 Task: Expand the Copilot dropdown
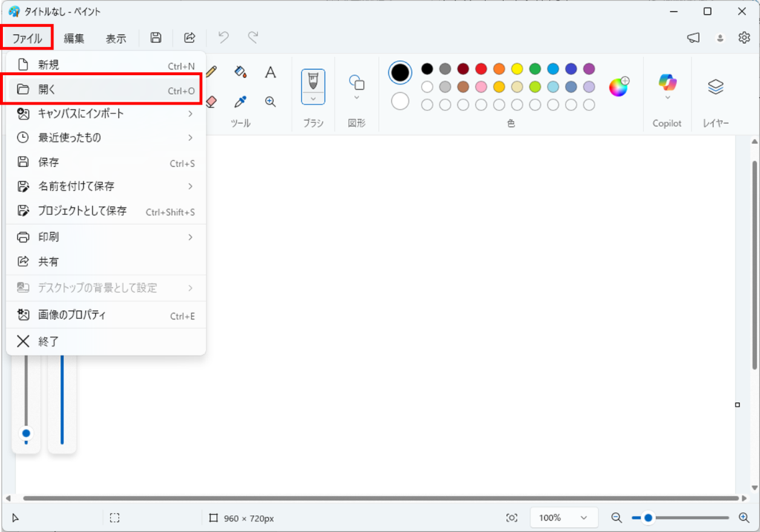(x=667, y=97)
